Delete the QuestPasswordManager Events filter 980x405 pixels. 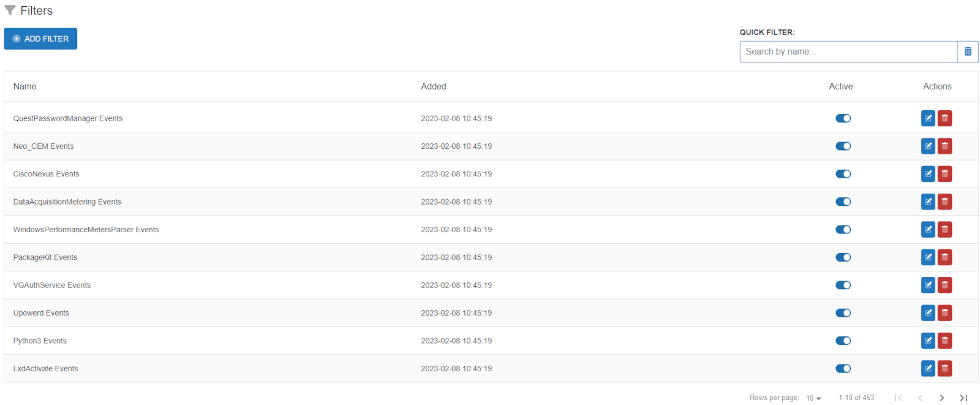coord(944,118)
